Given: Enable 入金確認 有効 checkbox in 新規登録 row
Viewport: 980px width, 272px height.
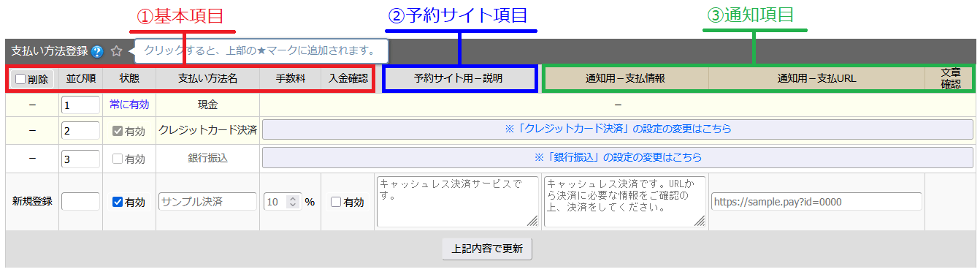Looking at the screenshot, I should click(336, 202).
